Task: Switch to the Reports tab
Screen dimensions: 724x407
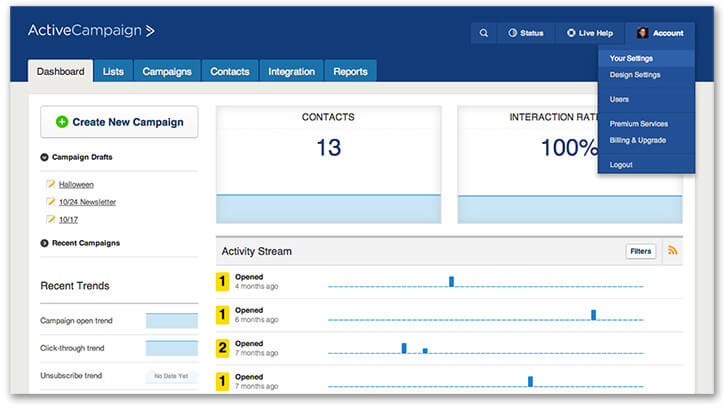Action: [x=350, y=72]
